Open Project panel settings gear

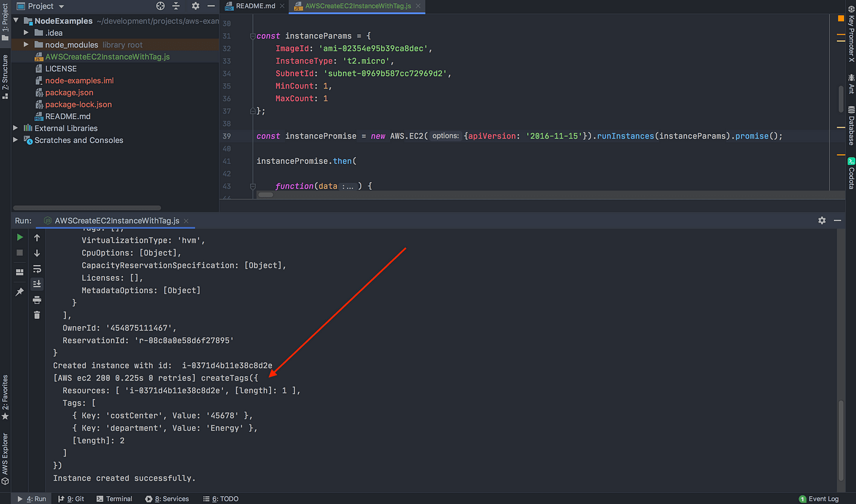(196, 6)
